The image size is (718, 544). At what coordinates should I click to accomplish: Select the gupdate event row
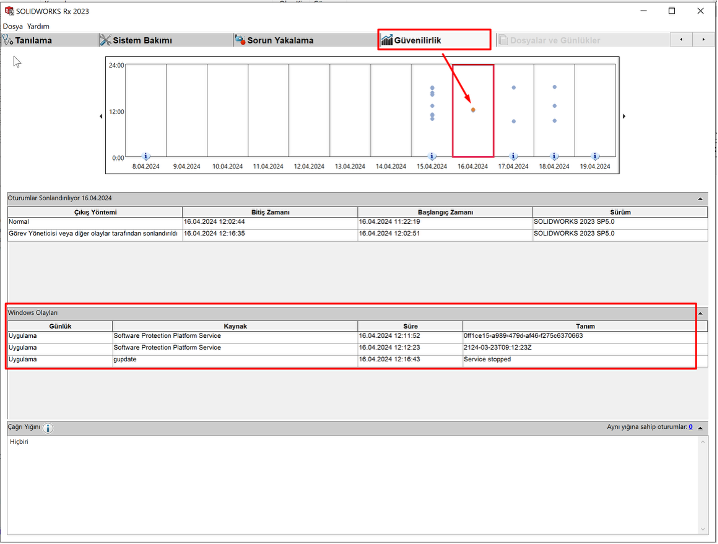(x=357, y=360)
